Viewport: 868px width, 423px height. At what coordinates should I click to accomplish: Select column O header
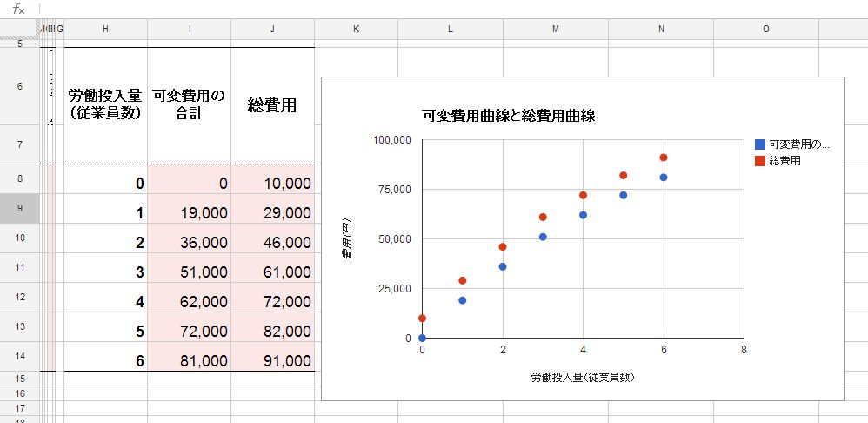click(x=766, y=30)
